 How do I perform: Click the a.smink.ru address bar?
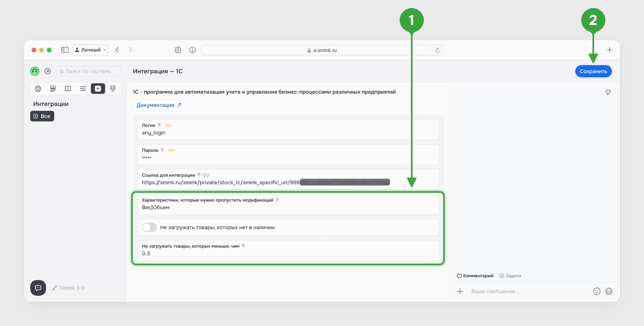tap(322, 50)
